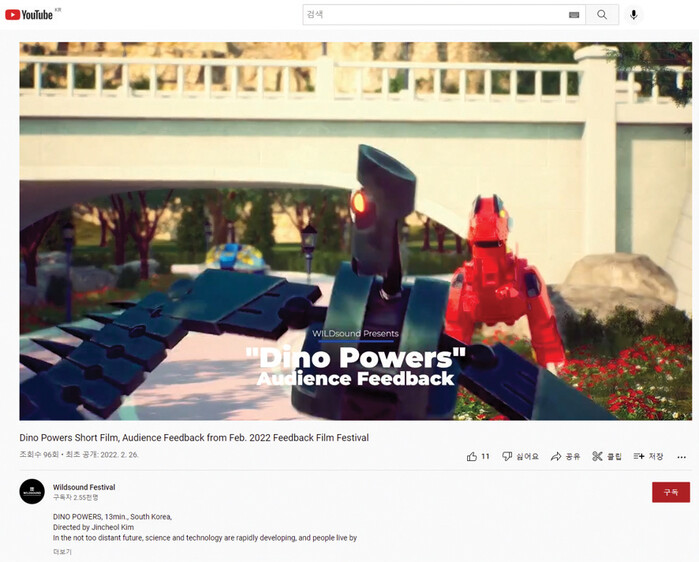699x562 pixels.
Task: Click 'DINO POWERS, 13min., South Korea,' line
Action: [x=112, y=517]
